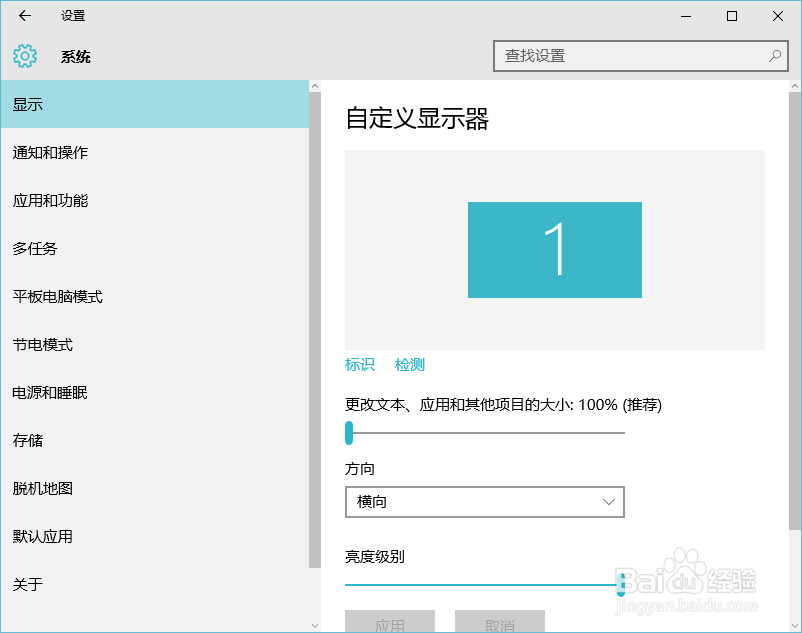Open 脱机地图 settings

(47, 488)
